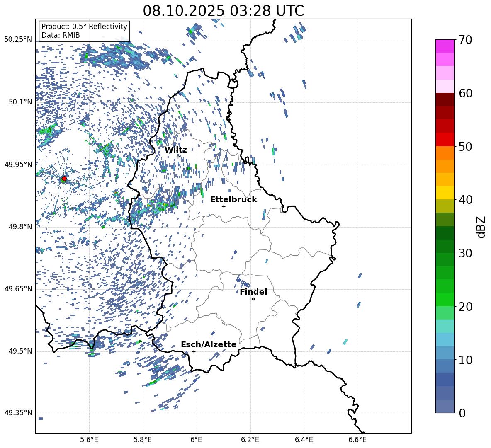Select the Wiltz city label

(176, 150)
